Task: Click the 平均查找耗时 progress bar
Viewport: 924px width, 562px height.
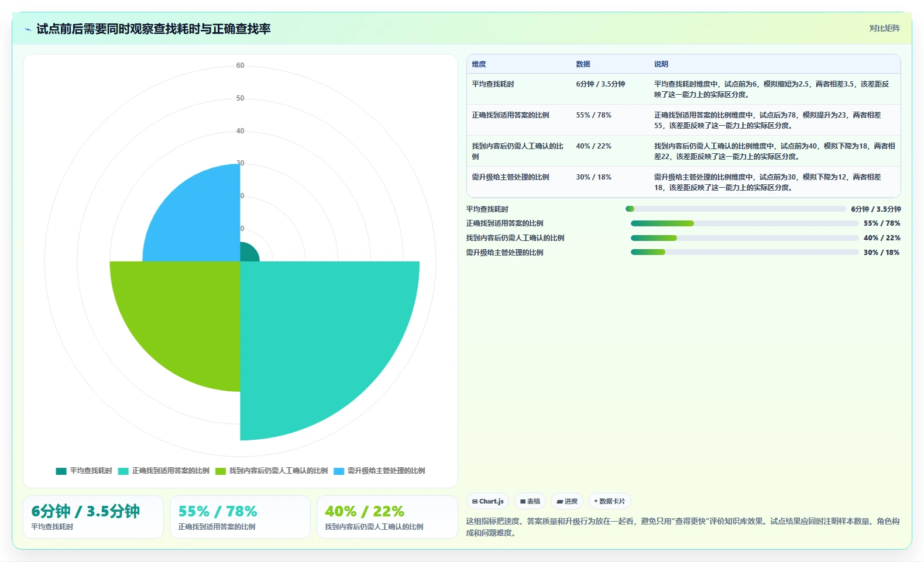Action: coord(736,209)
